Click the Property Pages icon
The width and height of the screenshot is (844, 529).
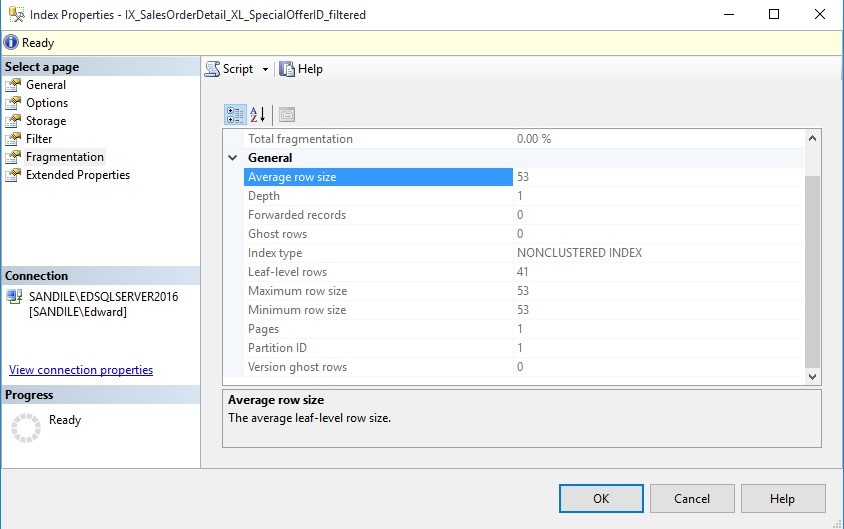(x=286, y=114)
